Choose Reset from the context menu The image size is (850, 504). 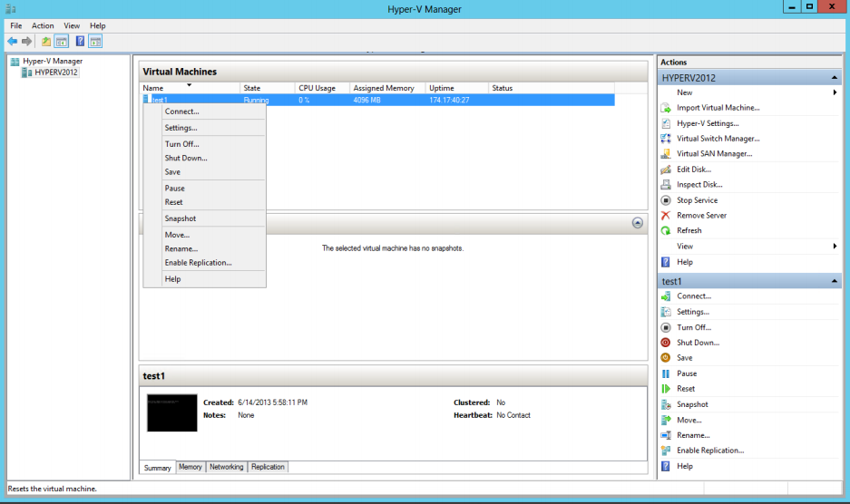173,202
